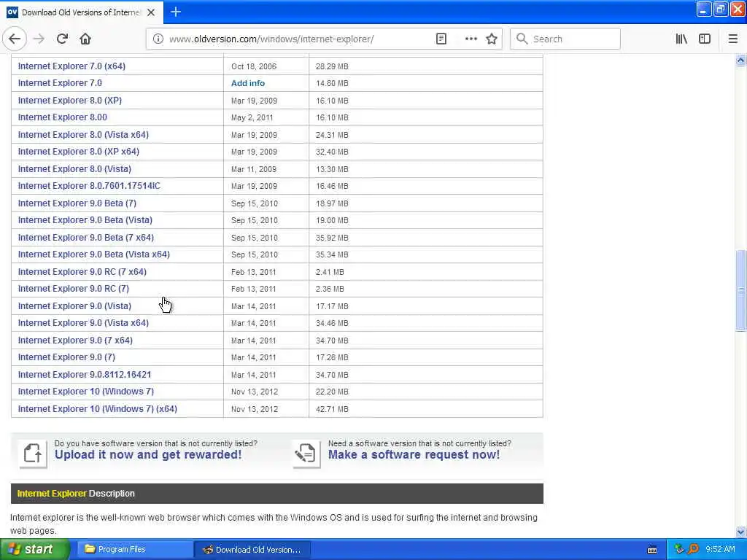Image resolution: width=747 pixels, height=560 pixels.
Task: Select the Download Old Version taskbar item
Action: [252, 550]
